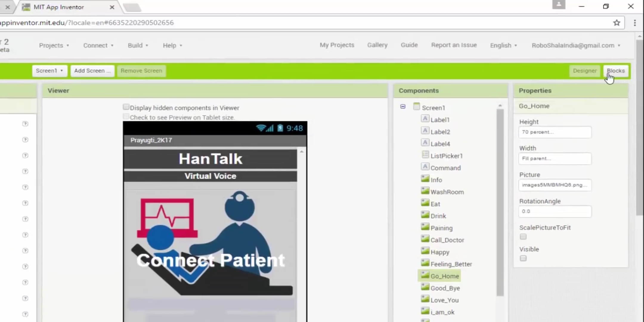Click the Height input field value

coord(555,132)
